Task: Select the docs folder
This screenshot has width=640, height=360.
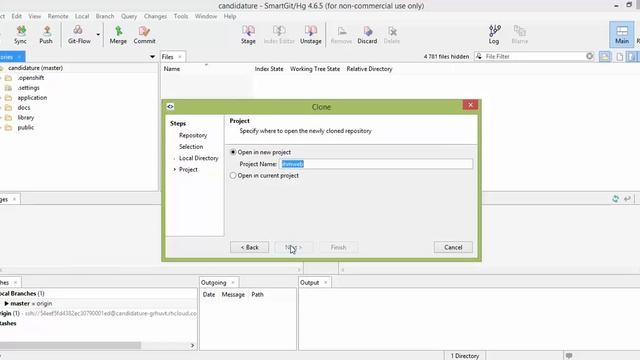Action: point(24,108)
